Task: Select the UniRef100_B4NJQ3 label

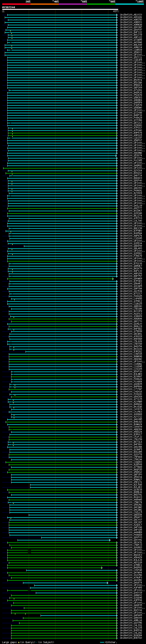Action: coord(131,422)
